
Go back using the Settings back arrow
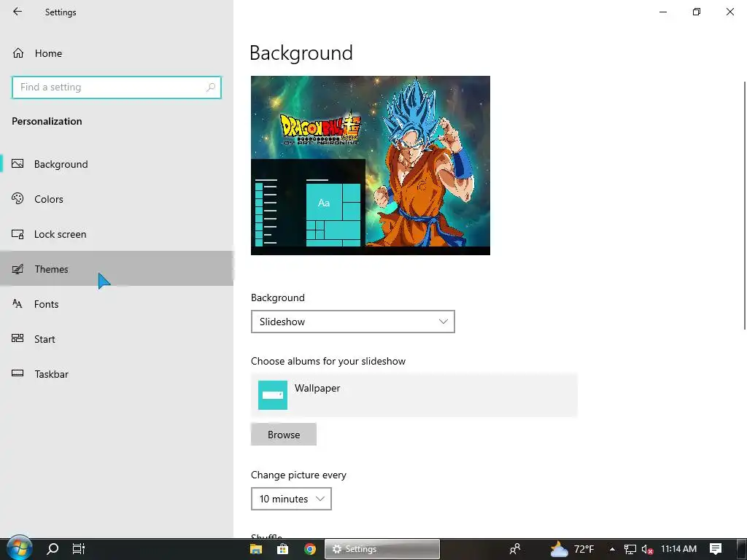click(18, 12)
